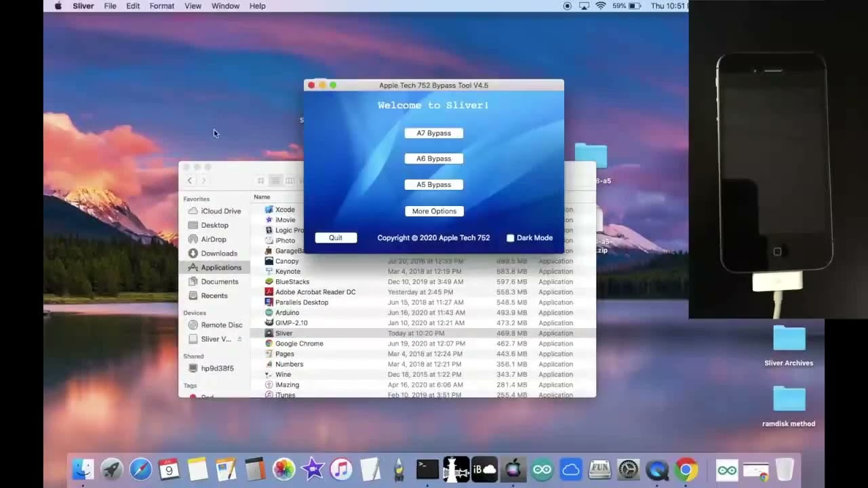
Task: Go back in the Finder window
Action: [x=190, y=181]
